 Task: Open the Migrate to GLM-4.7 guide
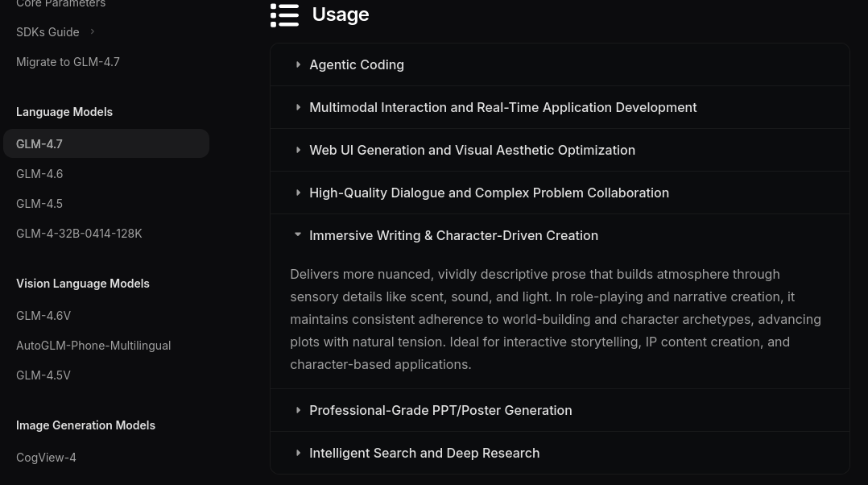pyautogui.click(x=68, y=61)
